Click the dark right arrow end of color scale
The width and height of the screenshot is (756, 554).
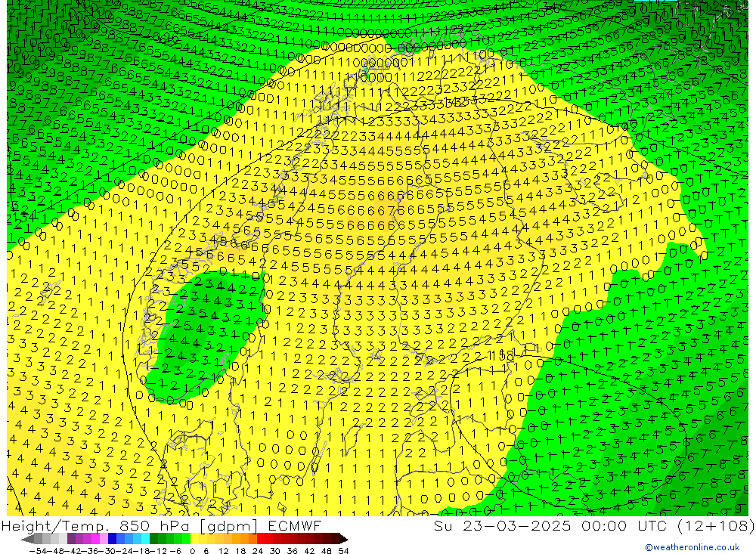click(344, 539)
